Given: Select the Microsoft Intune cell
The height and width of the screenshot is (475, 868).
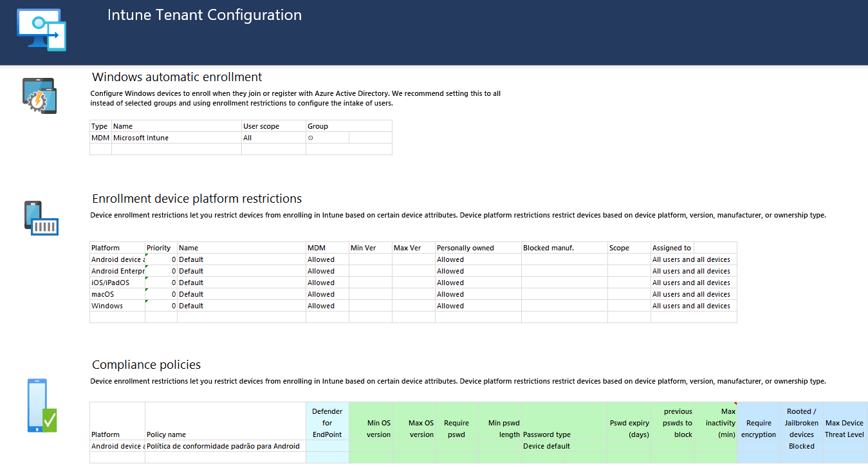Looking at the screenshot, I should [x=176, y=138].
